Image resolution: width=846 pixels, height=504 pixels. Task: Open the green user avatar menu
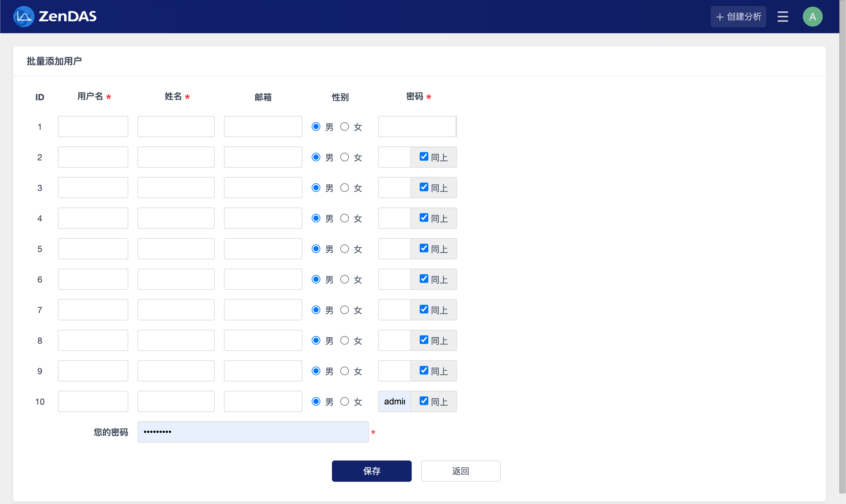(x=812, y=17)
